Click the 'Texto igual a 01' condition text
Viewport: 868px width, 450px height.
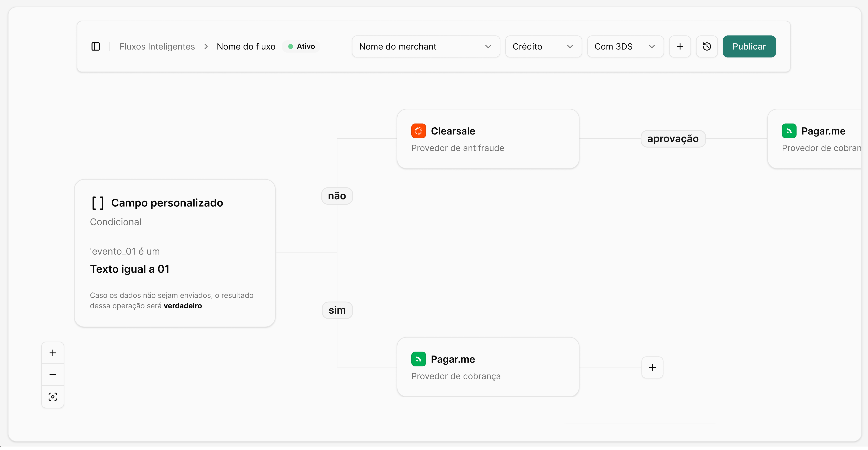tap(130, 269)
